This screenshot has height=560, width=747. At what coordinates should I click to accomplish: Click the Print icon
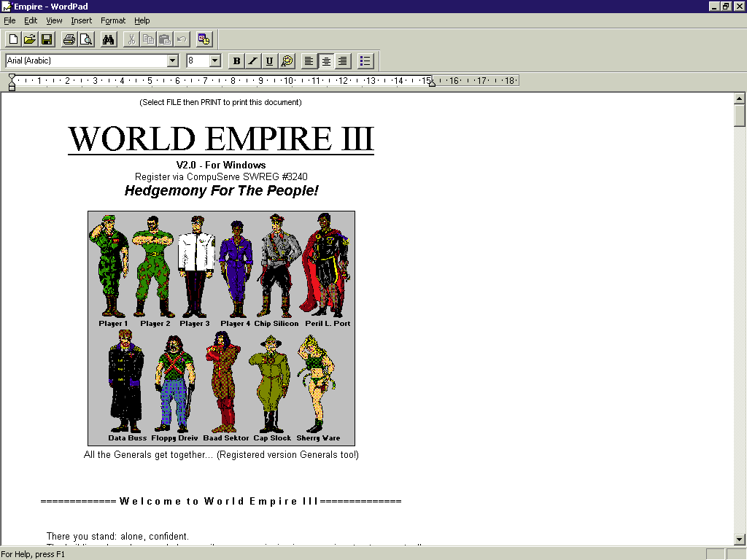(69, 39)
